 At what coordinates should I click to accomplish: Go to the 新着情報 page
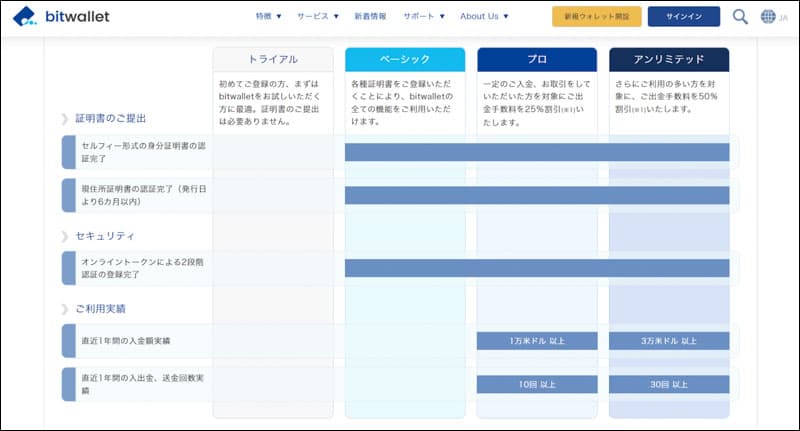[x=370, y=17]
